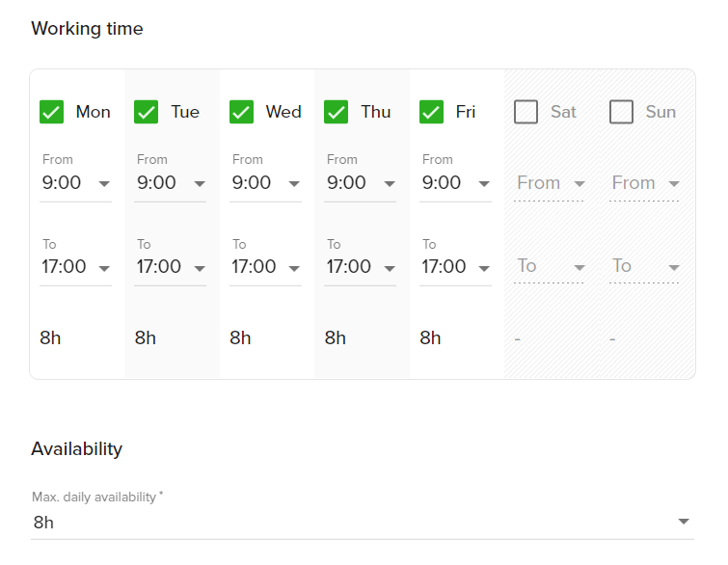Expand Max. daily availability dropdown
This screenshot has height=565, width=728.
click(363, 523)
